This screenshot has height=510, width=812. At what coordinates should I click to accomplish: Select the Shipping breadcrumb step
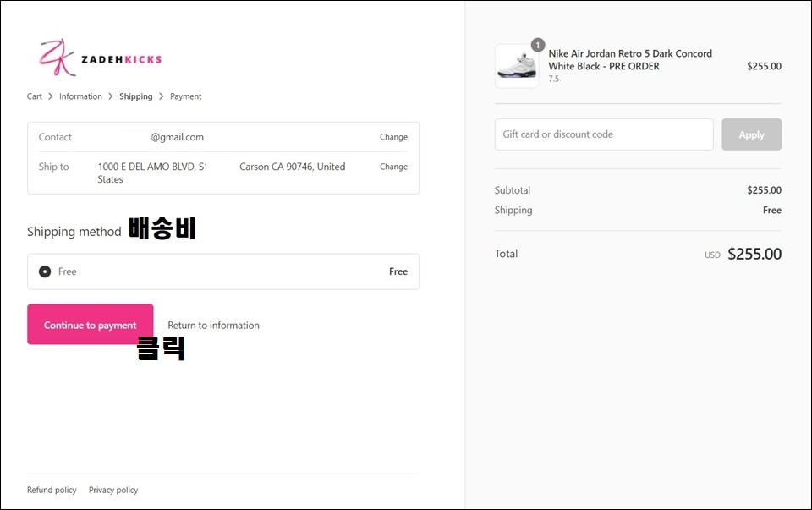coord(135,96)
